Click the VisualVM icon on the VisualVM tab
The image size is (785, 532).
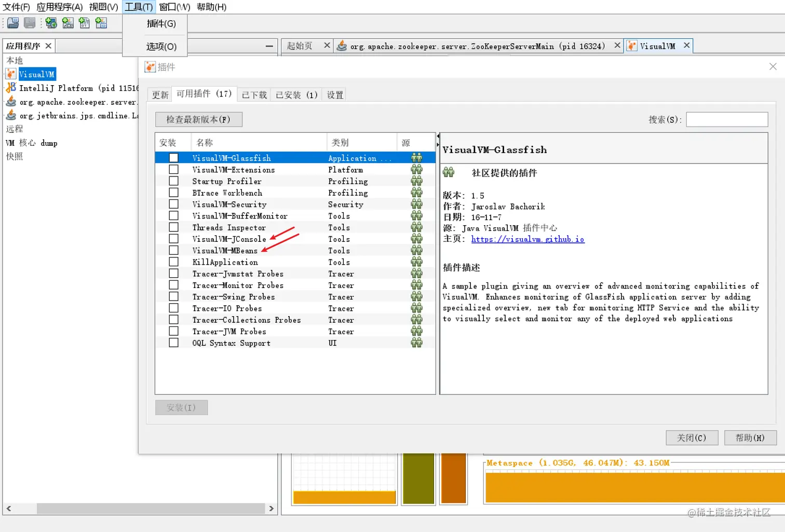point(632,46)
